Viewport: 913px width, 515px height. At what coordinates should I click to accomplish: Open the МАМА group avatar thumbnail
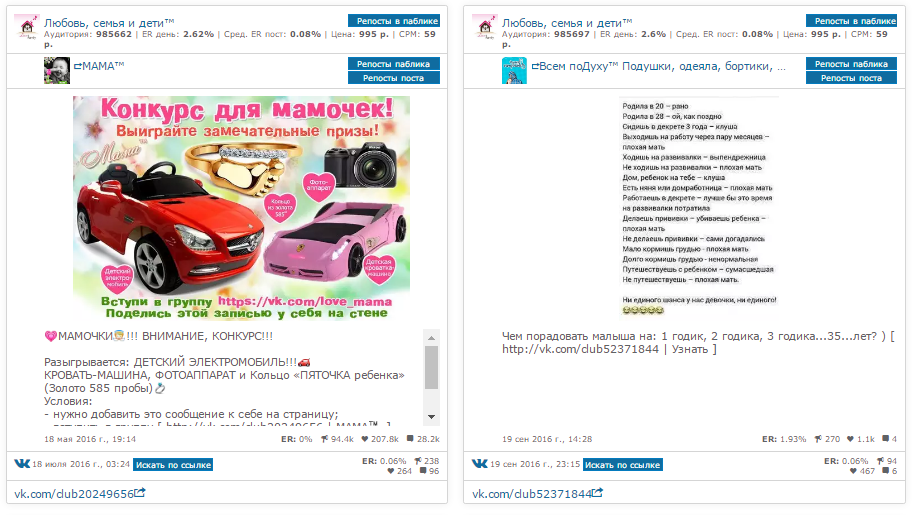pyautogui.click(x=56, y=70)
